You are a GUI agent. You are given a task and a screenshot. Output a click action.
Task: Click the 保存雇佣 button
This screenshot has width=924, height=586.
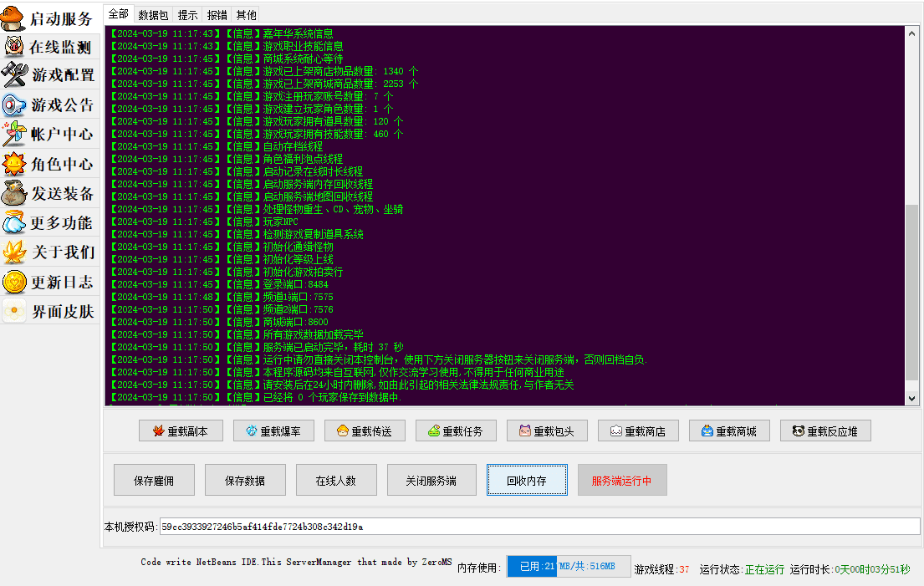(154, 480)
